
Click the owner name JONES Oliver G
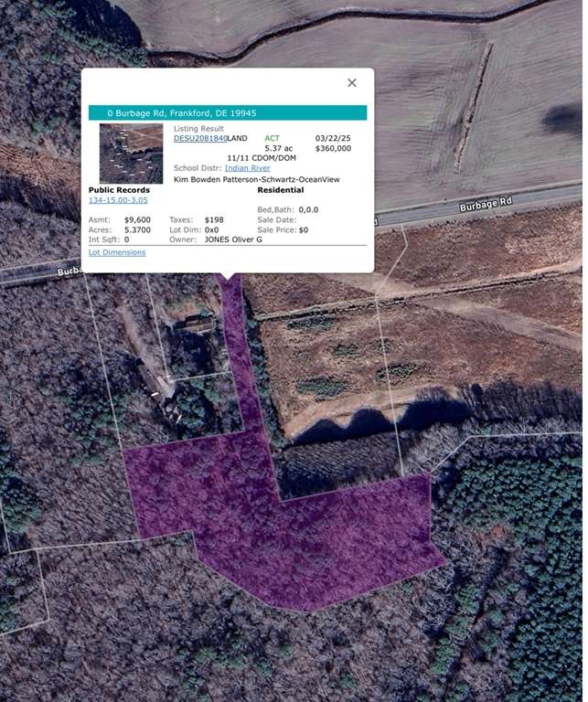point(233,239)
